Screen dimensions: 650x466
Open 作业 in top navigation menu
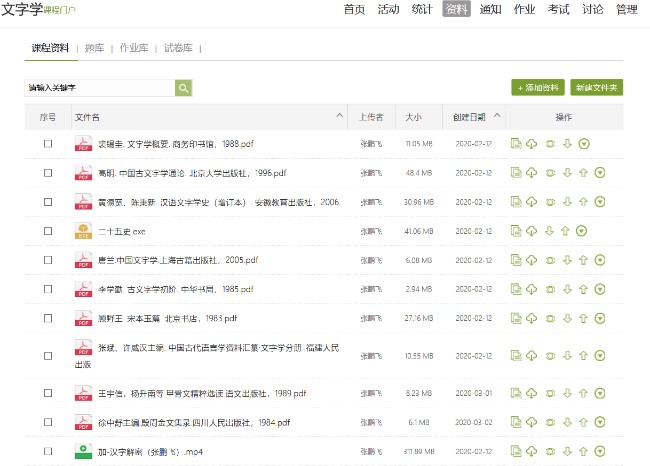coord(524,10)
